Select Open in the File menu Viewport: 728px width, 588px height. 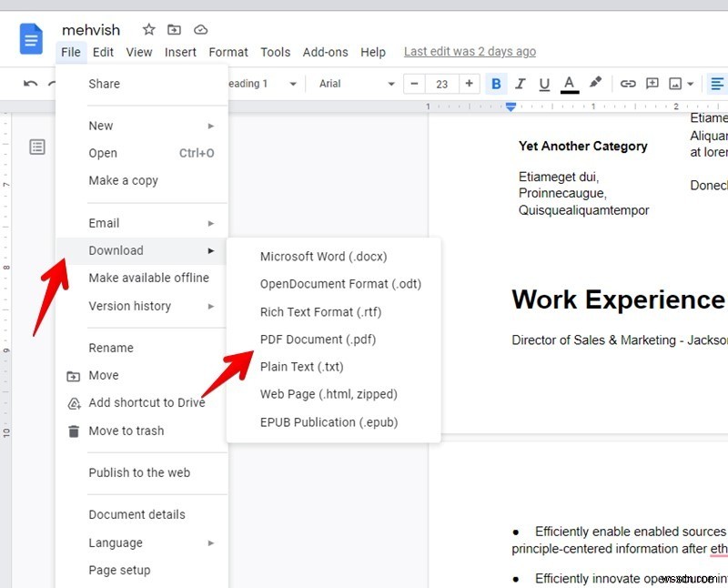point(142,153)
